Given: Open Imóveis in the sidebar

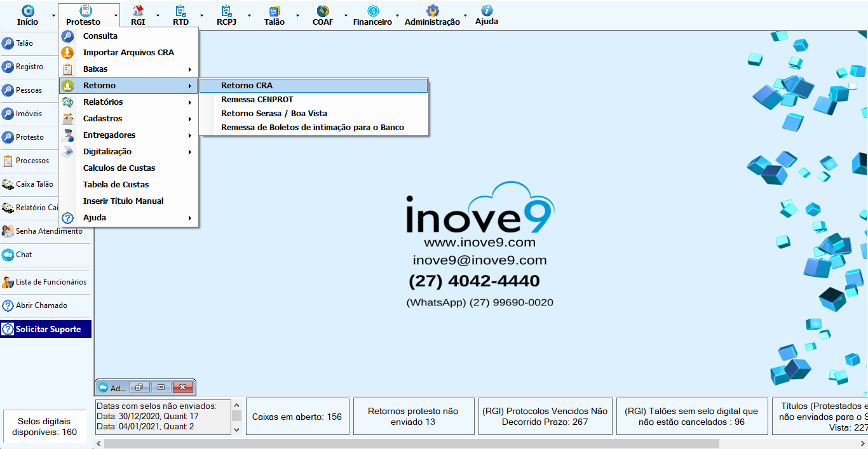Looking at the screenshot, I should (x=29, y=114).
